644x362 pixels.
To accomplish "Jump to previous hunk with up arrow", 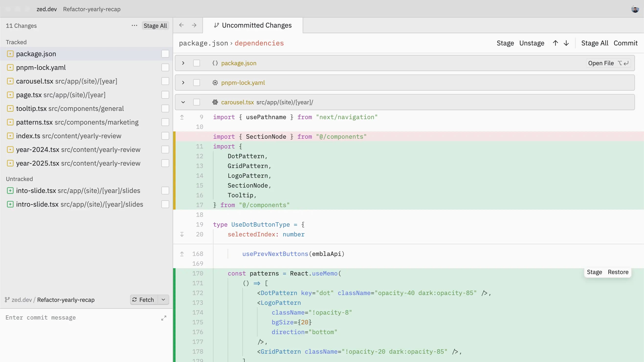I will coord(555,43).
